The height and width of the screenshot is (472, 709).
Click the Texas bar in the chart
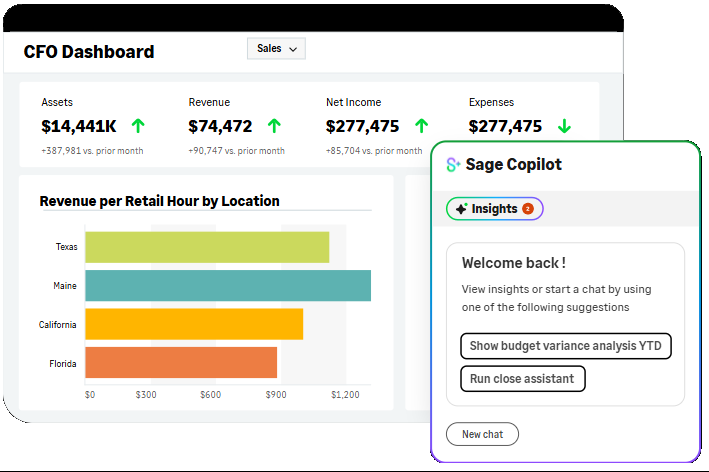coord(207,247)
